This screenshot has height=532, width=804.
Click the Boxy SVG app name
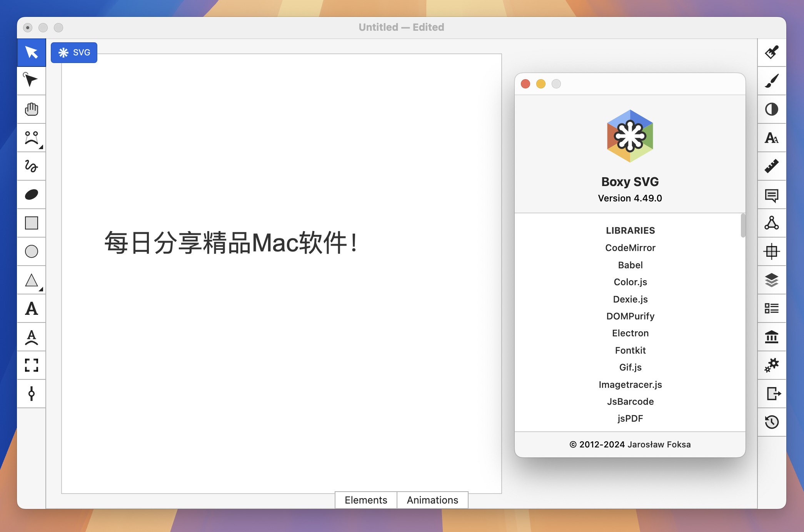pyautogui.click(x=630, y=181)
